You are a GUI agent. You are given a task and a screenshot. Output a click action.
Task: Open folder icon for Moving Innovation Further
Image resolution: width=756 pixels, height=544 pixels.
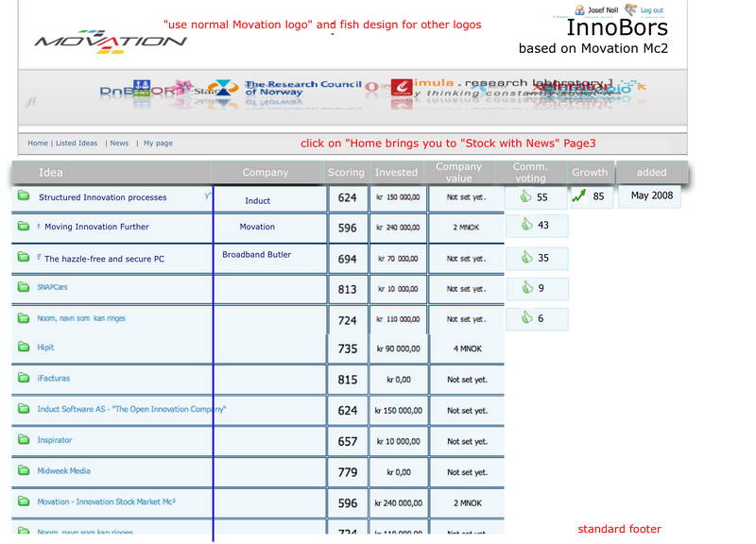(x=23, y=226)
